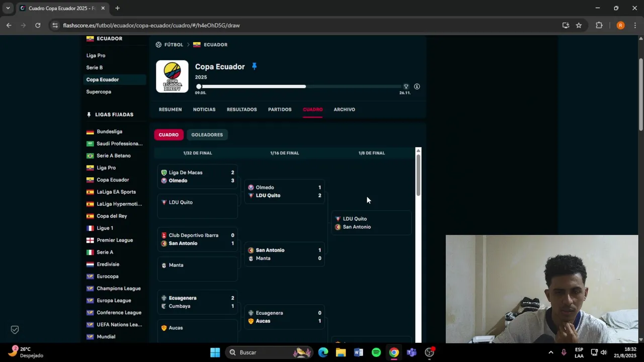Open the clock and date flyout
This screenshot has width=644, height=362.
click(x=625, y=352)
